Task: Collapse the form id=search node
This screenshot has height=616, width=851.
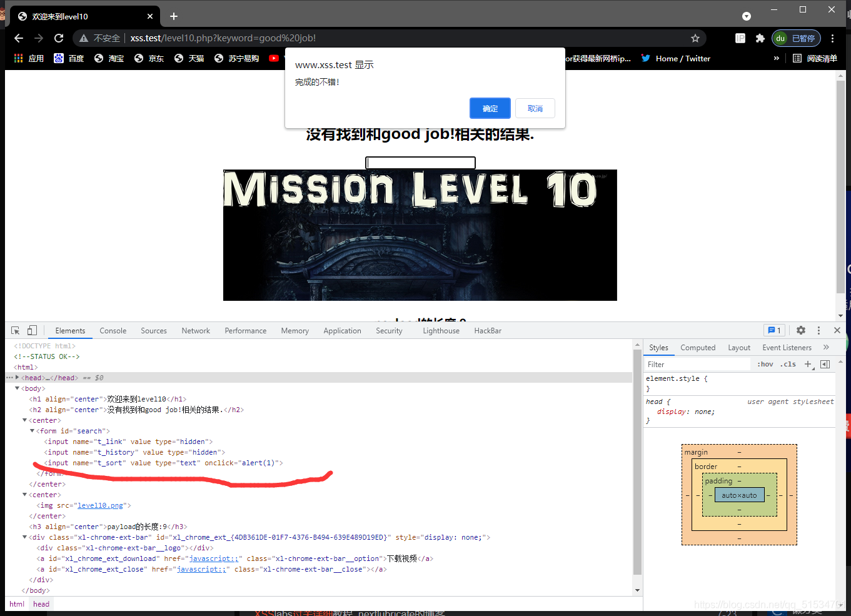Action: point(33,431)
